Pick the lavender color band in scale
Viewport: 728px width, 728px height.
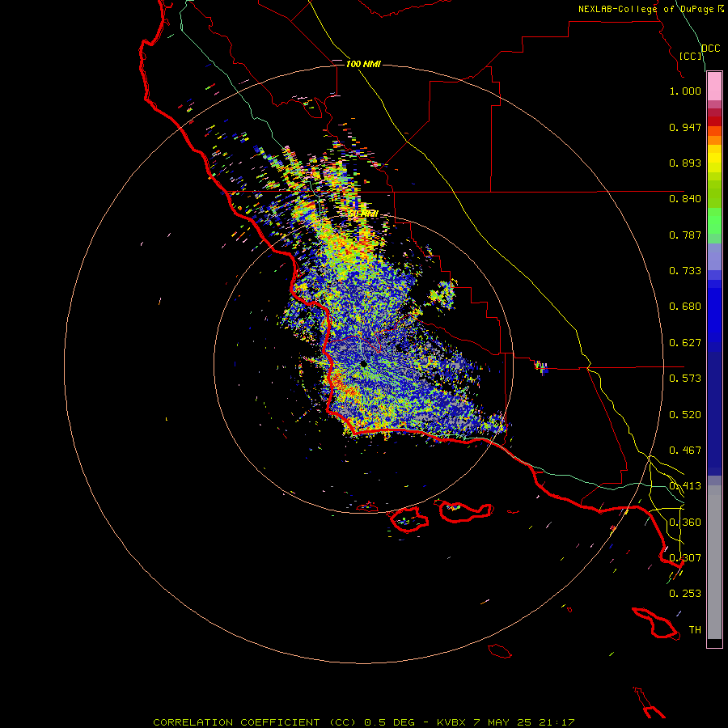714,256
